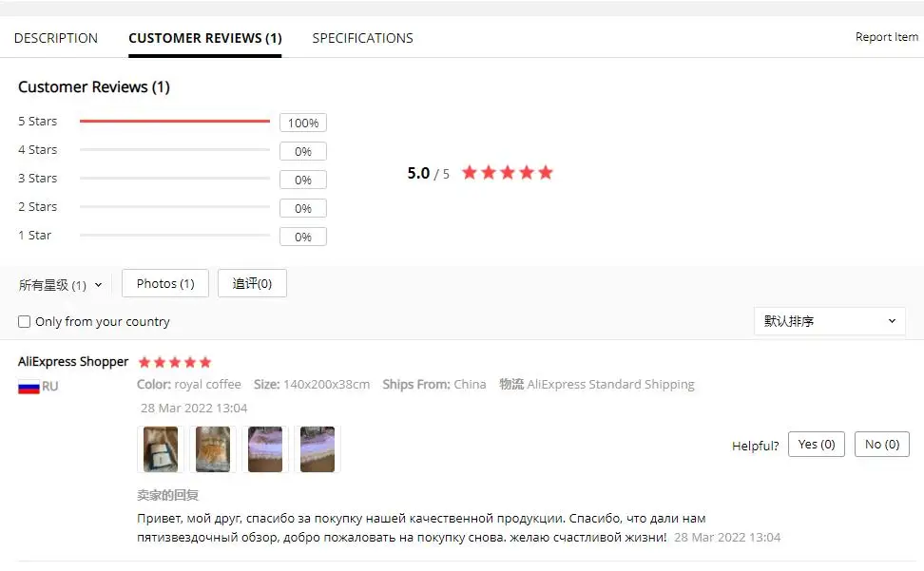Click the reviewer's red star rating
The image size is (924, 571).
[x=174, y=362]
